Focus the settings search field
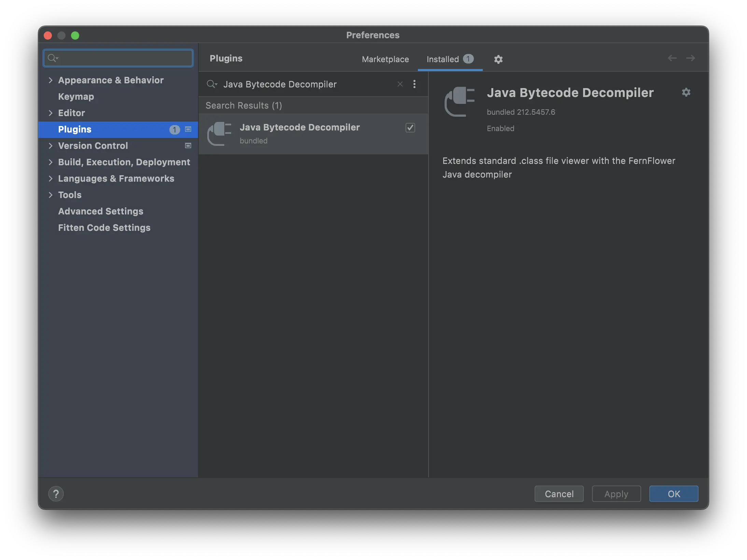The height and width of the screenshot is (560, 747). pyautogui.click(x=123, y=58)
